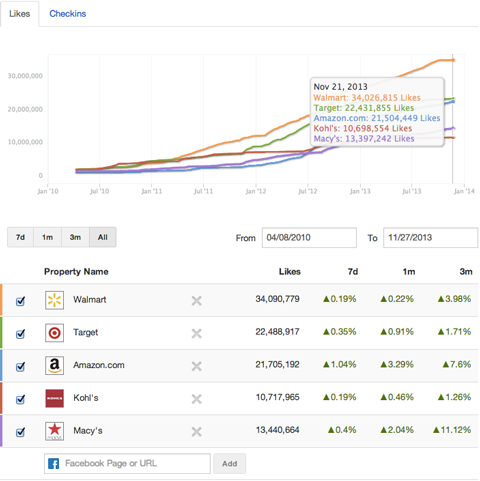Click the Property Name column header
This screenshot has height=481, width=480.
coord(76,272)
